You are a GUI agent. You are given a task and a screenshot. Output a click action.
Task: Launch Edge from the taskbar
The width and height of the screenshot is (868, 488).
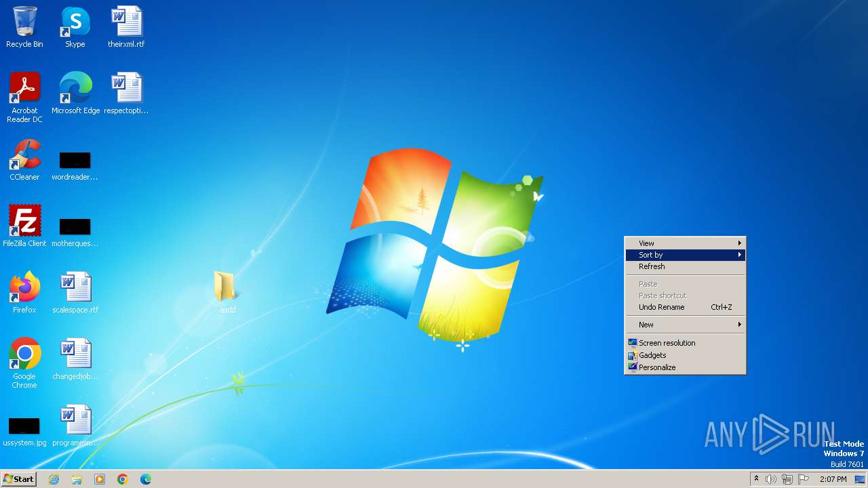146,479
